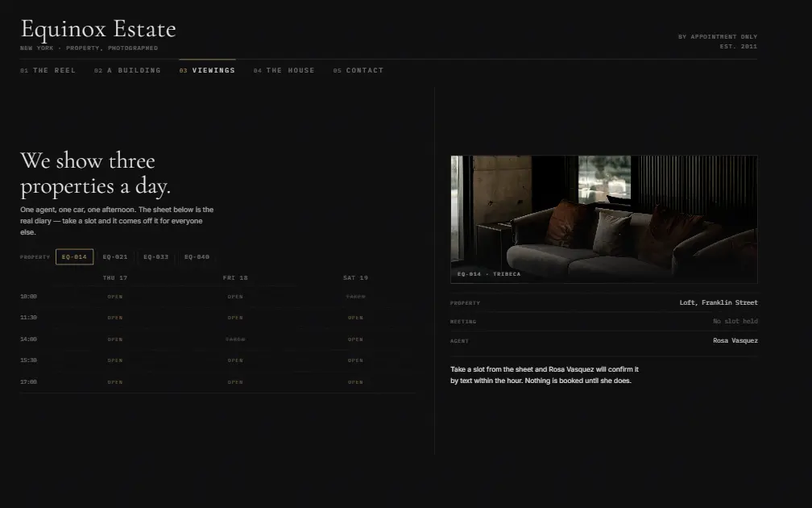Viewport: 812px width, 508px height.
Task: Switch to 04 The House tab
Action: 284,70
